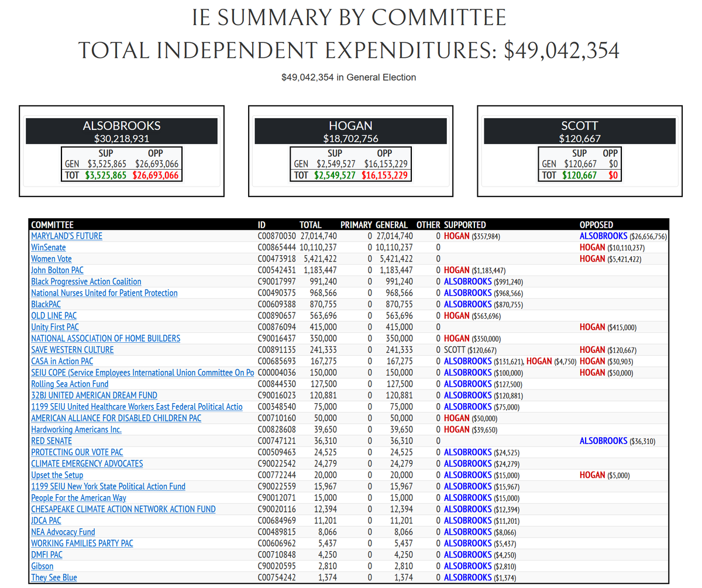Click committee ID C00754242
The height and width of the screenshot is (588, 702).
(x=277, y=578)
